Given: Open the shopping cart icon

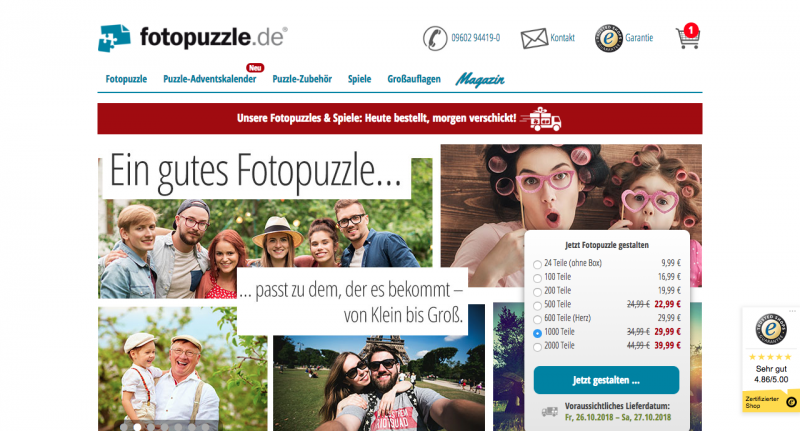Looking at the screenshot, I should pyautogui.click(x=688, y=37).
